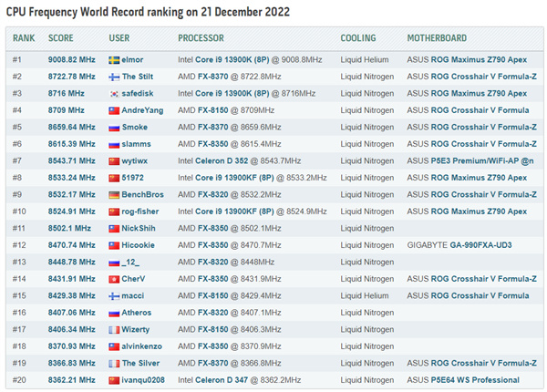Select user The Silver
Image resolution: width=547 pixels, height=392 pixels.
[x=140, y=363]
